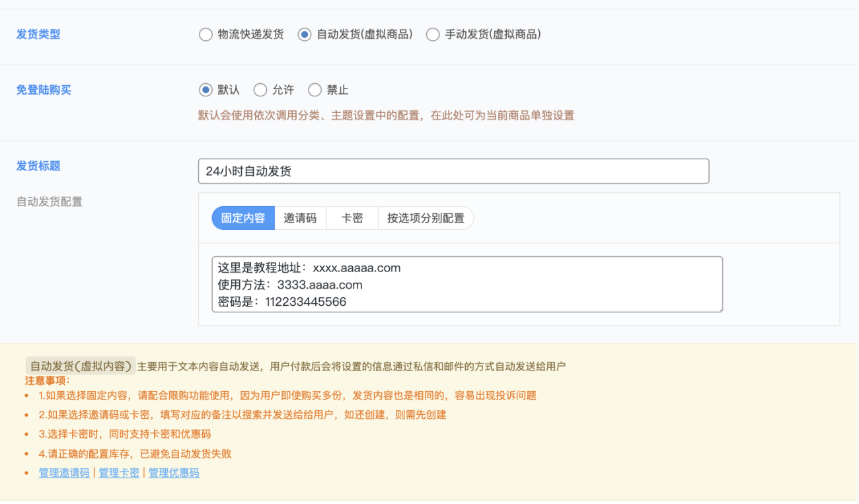This screenshot has height=504, width=859.
Task: Select the 物流快递发货 radio option
Action: point(205,35)
